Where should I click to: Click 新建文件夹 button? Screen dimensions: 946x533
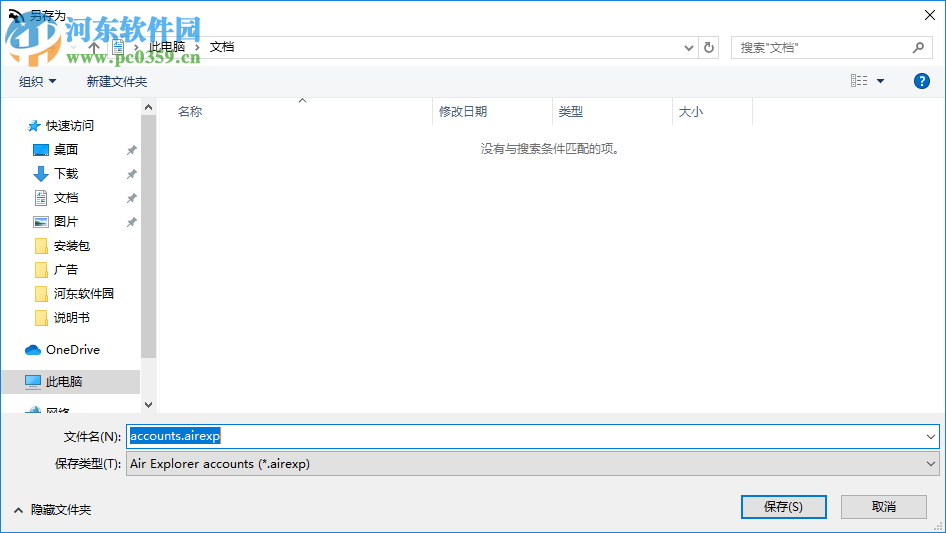116,81
